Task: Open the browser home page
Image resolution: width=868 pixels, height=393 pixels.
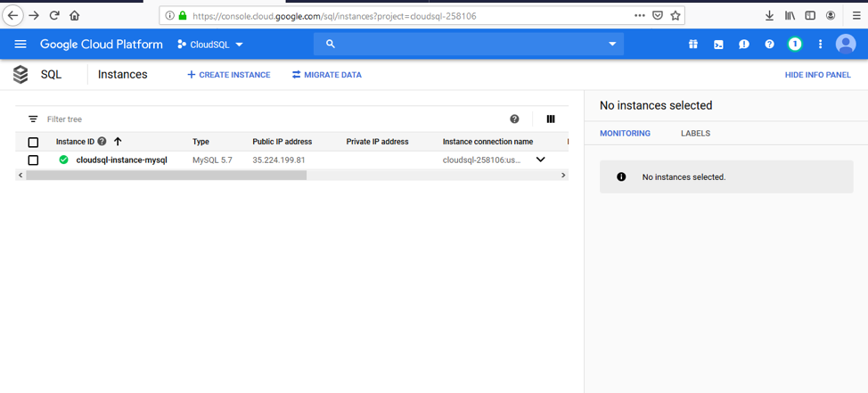Action: click(x=75, y=15)
